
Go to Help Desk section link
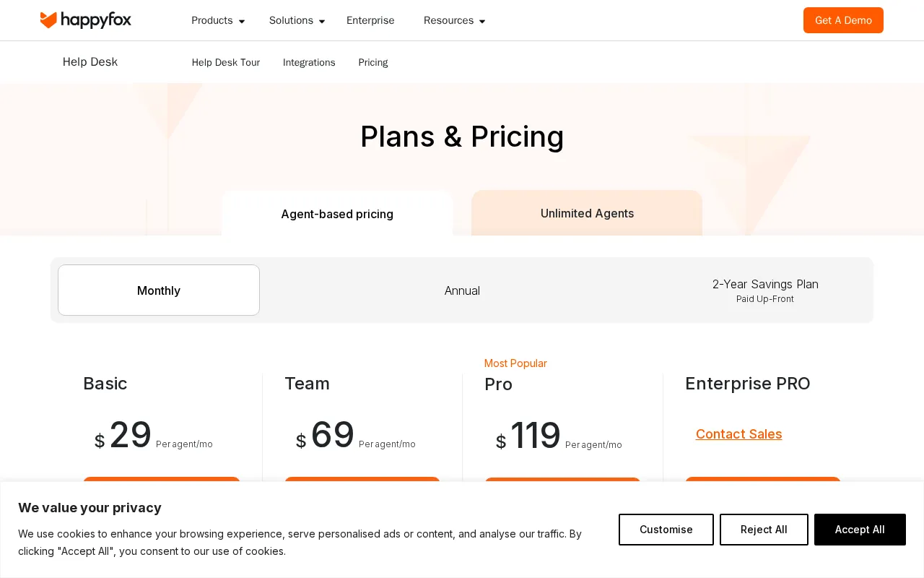(x=90, y=62)
